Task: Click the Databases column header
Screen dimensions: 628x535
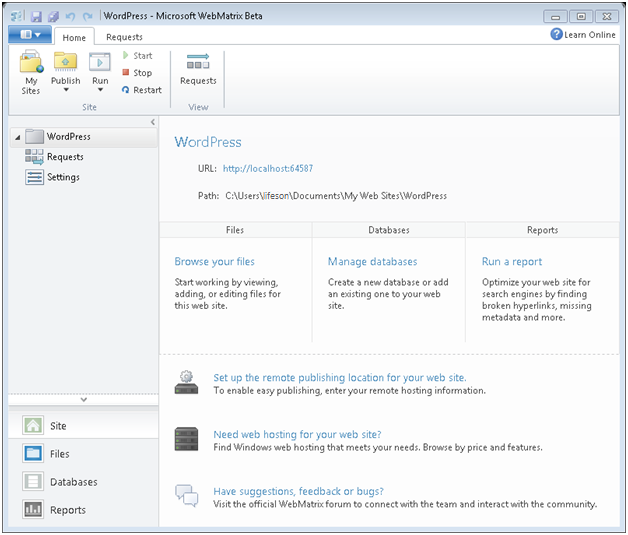Action: (389, 230)
